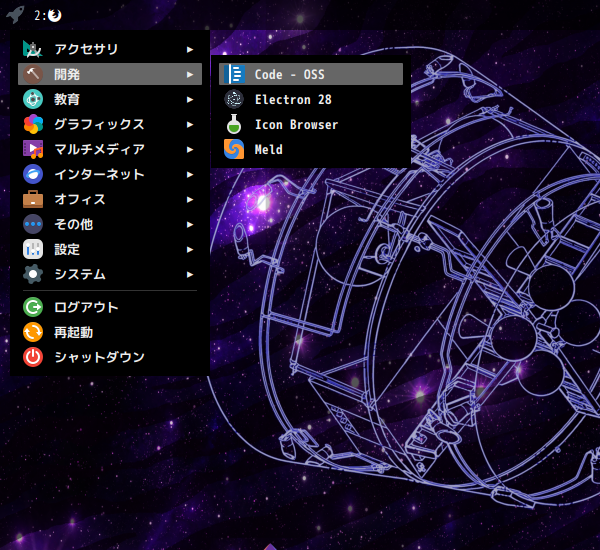Click the orange 再起動 restart icon
Image resolution: width=600 pixels, height=550 pixels.
point(33,332)
